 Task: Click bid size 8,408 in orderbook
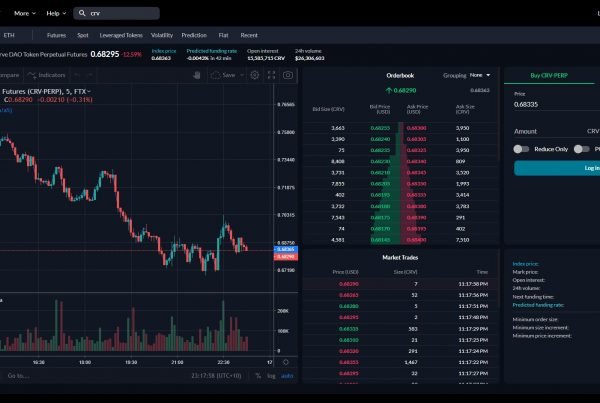point(338,162)
